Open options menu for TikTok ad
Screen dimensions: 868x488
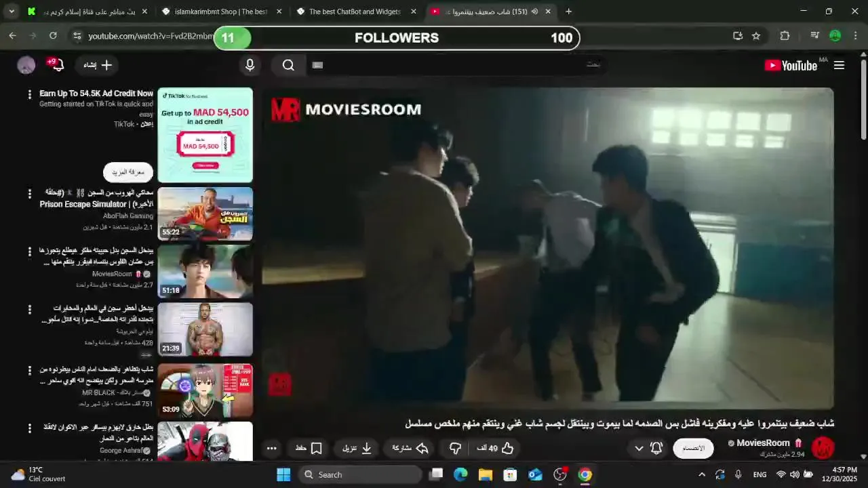[x=29, y=95]
